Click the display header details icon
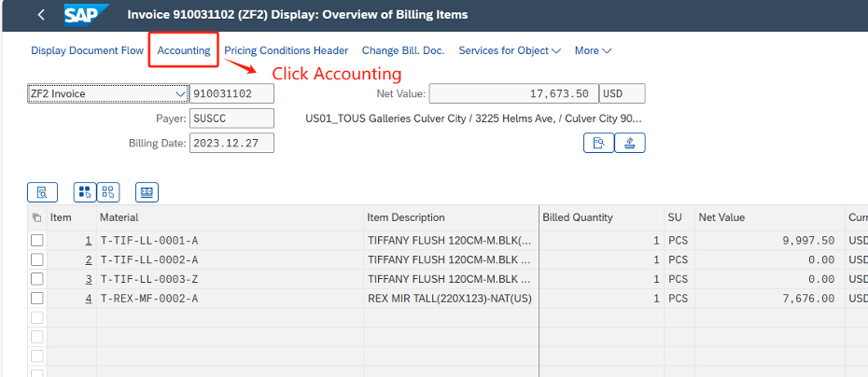 pos(597,143)
